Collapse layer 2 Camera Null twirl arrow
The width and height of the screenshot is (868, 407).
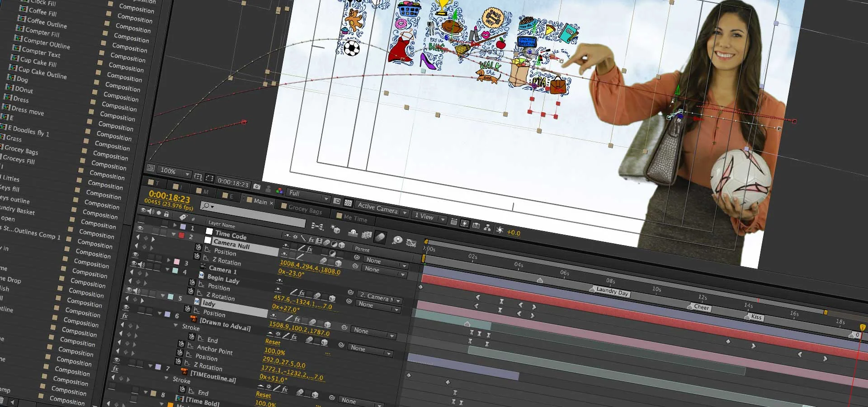pos(174,234)
